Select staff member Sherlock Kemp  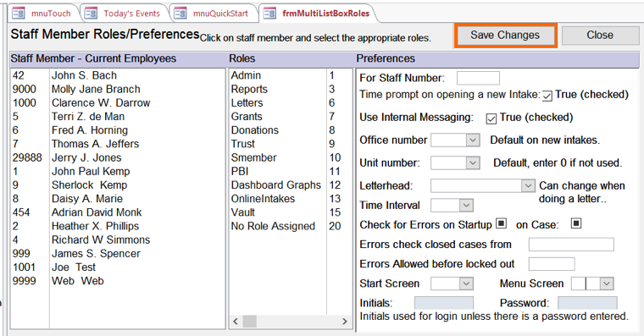[x=118, y=185]
